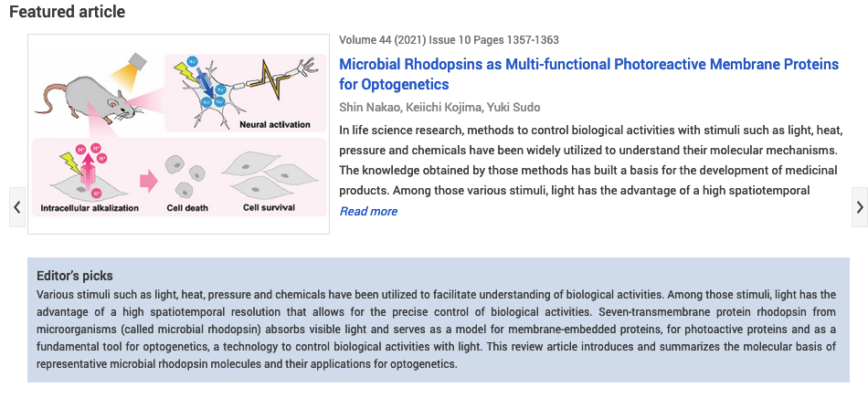This screenshot has width=868, height=398.
Task: Click the Read more link
Action: pyautogui.click(x=368, y=211)
